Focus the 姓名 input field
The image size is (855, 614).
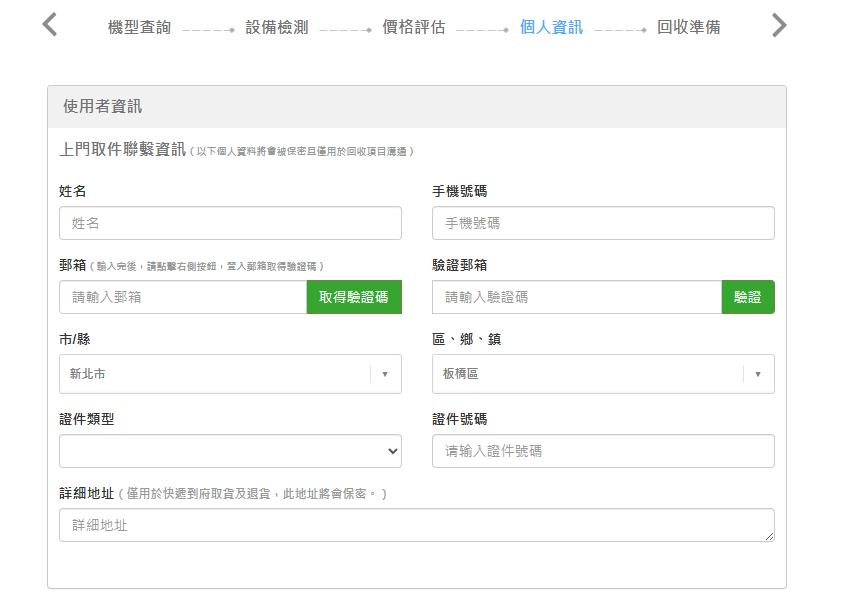pos(230,223)
